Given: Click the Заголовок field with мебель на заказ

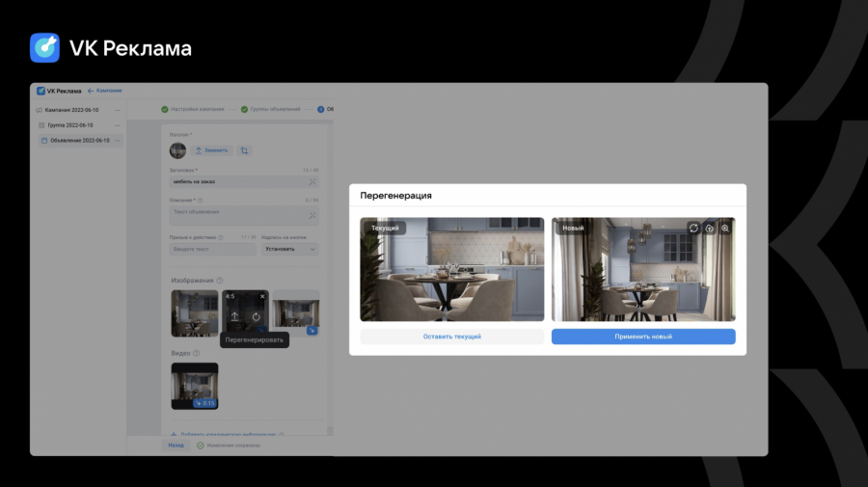Looking at the screenshot, I should click(x=244, y=181).
